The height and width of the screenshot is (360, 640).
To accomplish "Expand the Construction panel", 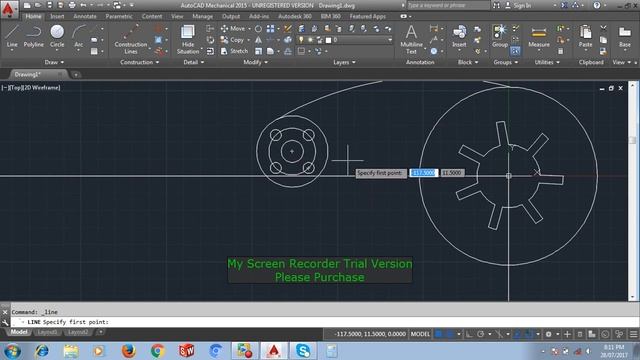I will pyautogui.click(x=140, y=62).
